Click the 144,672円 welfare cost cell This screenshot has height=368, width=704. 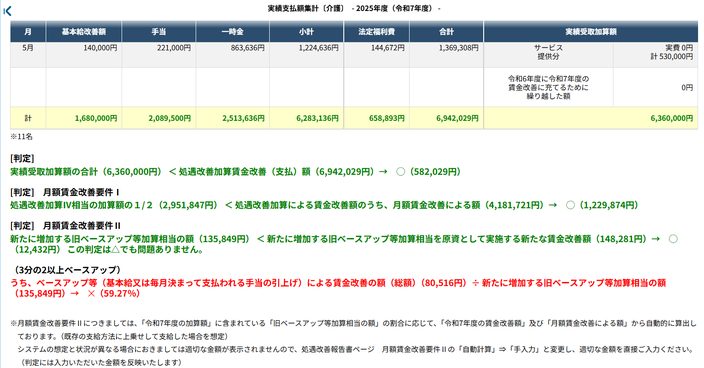pos(387,48)
